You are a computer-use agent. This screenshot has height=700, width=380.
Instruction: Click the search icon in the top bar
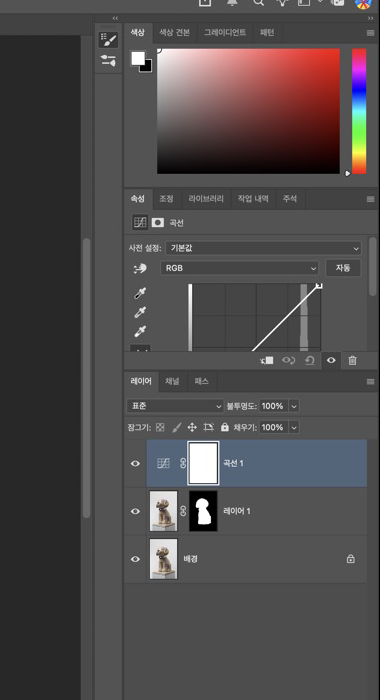tap(259, 3)
